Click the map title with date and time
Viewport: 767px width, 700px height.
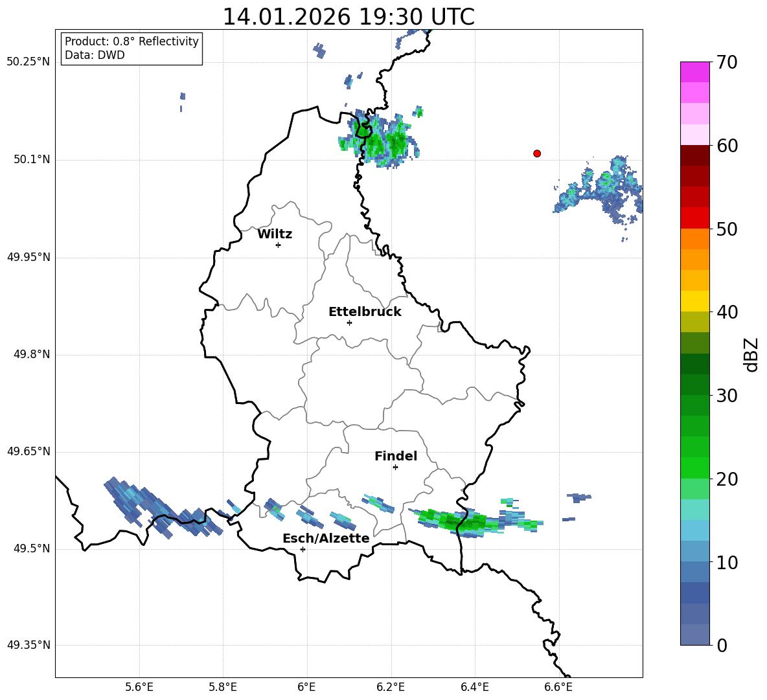pos(349,17)
